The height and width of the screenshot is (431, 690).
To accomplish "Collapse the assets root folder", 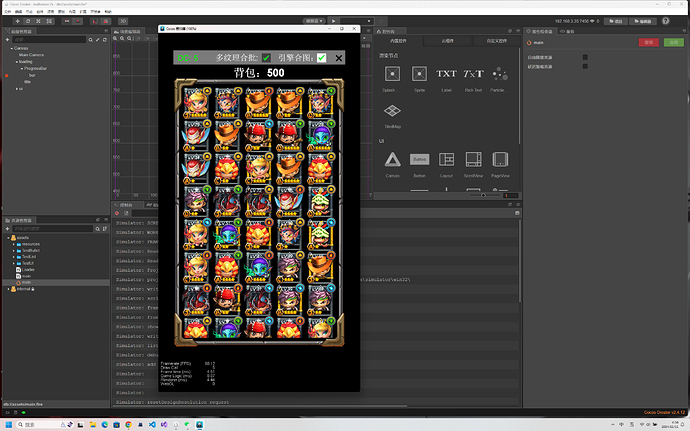I will click(8, 238).
